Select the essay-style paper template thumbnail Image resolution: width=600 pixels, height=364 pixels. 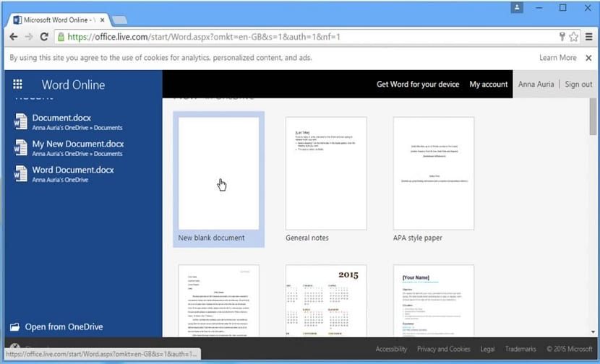coord(218,301)
